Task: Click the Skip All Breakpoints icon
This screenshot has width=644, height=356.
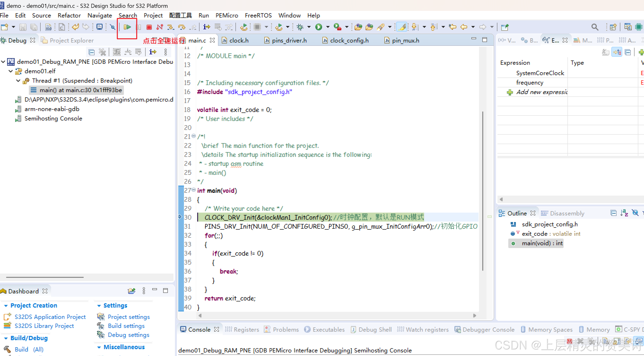Action: (x=113, y=27)
